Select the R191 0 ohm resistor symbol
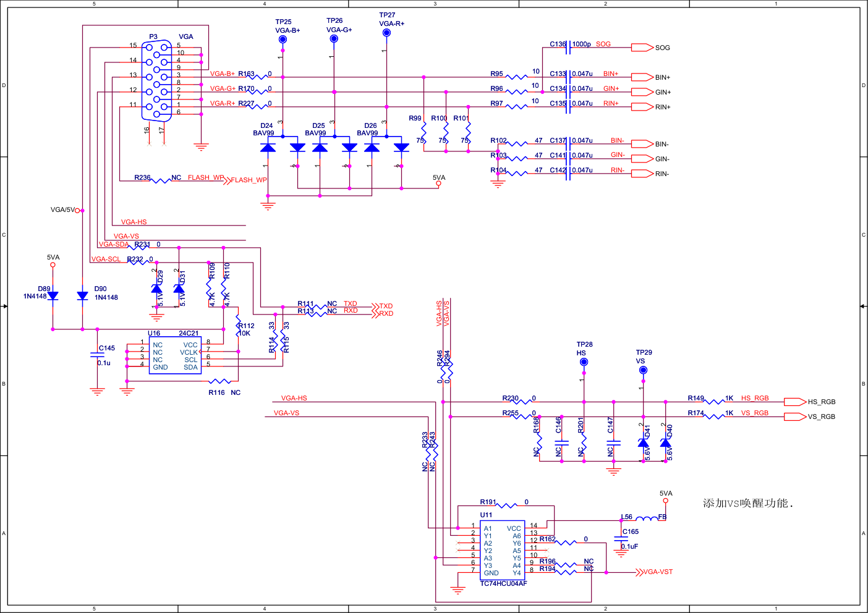This screenshot has width=868, height=613. pos(507,505)
